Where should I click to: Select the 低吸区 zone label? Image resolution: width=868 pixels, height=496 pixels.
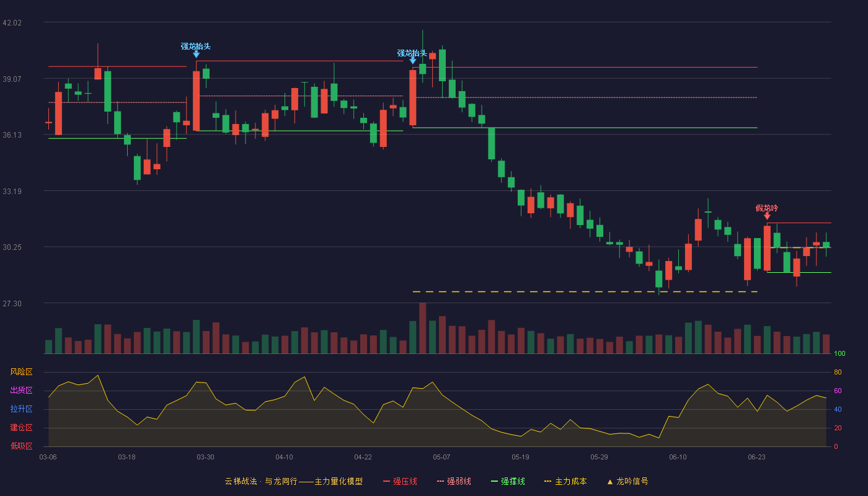(x=21, y=446)
